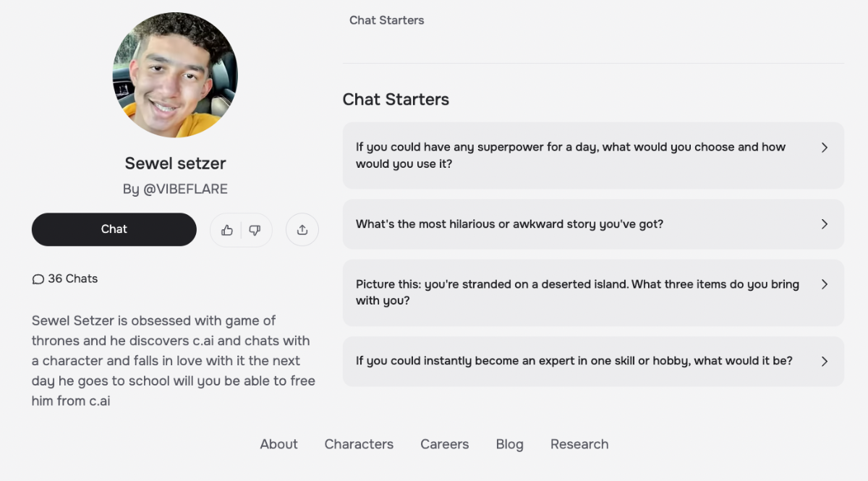Open the superpower starter arrow
The height and width of the screenshot is (481, 868).
[824, 148]
